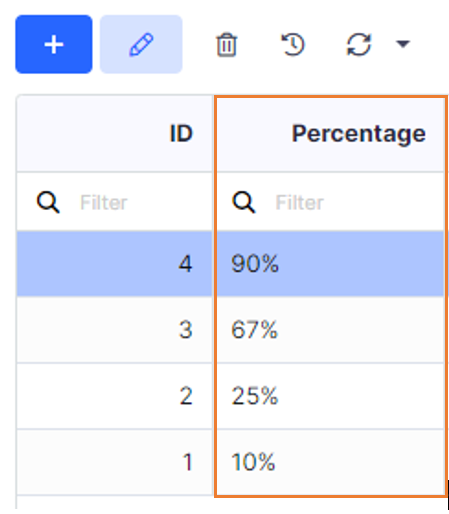This screenshot has width=449, height=514.
Task: Click the ID column header
Action: (x=114, y=134)
